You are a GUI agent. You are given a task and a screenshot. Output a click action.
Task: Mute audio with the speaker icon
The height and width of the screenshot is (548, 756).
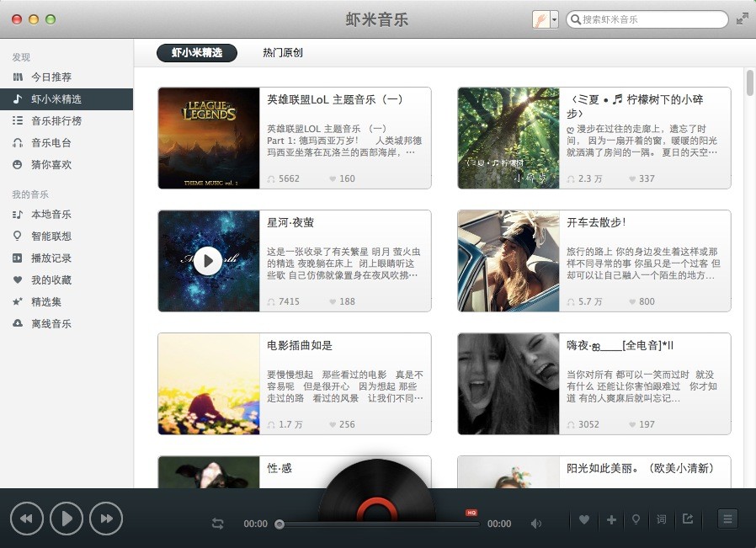[x=536, y=524]
